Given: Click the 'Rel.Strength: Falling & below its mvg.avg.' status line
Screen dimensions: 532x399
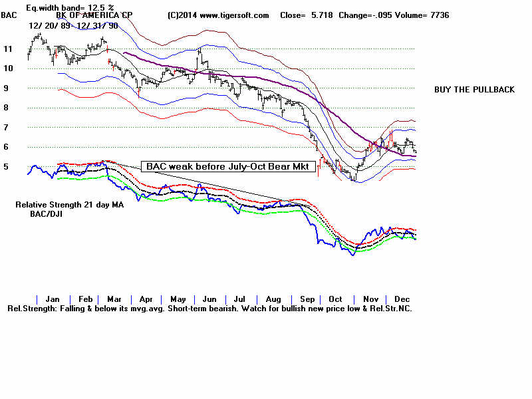Looking at the screenshot, I should pyautogui.click(x=209, y=309).
